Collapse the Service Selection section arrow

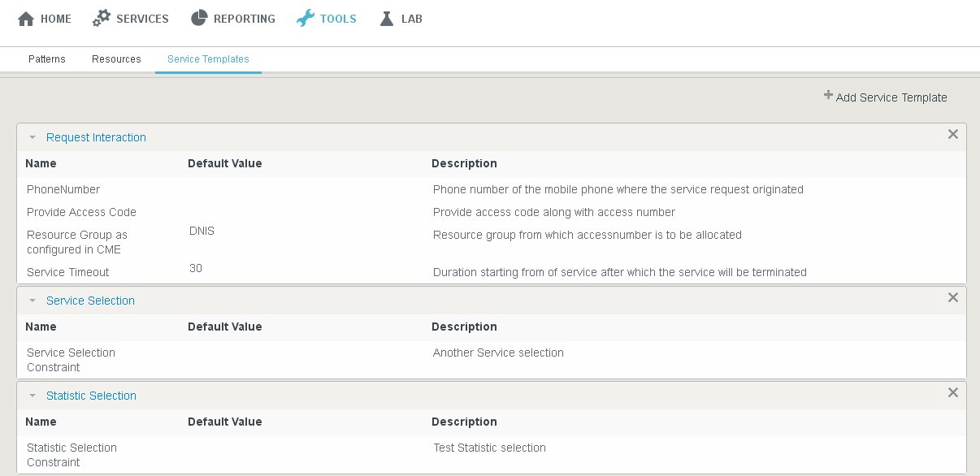[33, 301]
